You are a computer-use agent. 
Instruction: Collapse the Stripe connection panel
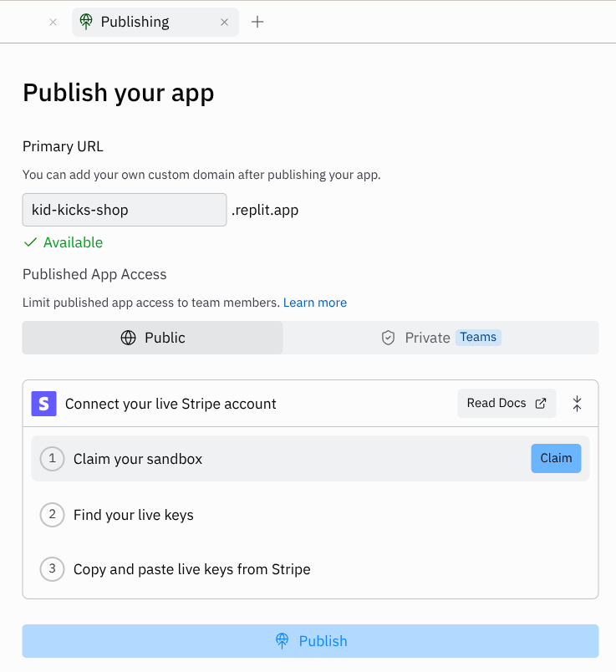click(x=577, y=404)
